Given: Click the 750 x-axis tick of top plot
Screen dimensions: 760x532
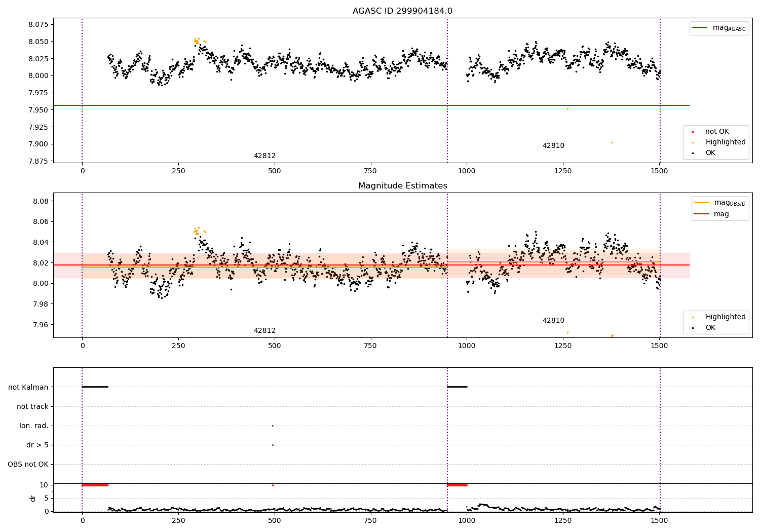Looking at the screenshot, I should pyautogui.click(x=371, y=171).
